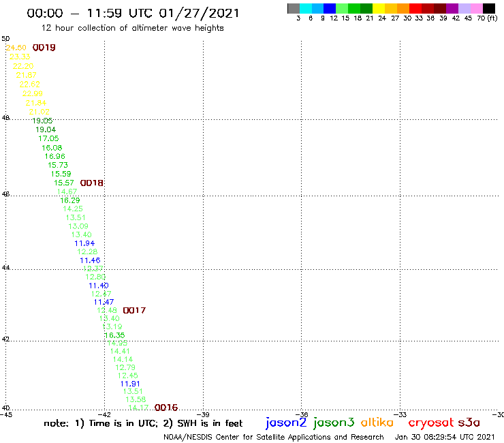Click the wave height value 16.29

[70, 200]
